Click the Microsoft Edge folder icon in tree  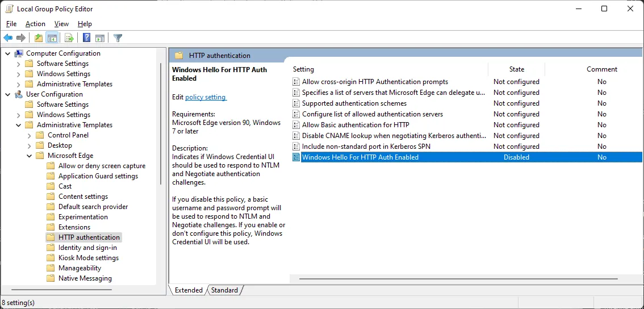tap(40, 156)
